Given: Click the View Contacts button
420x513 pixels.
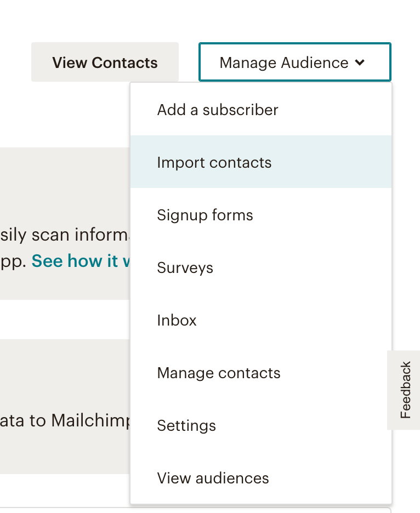Looking at the screenshot, I should 105,62.
